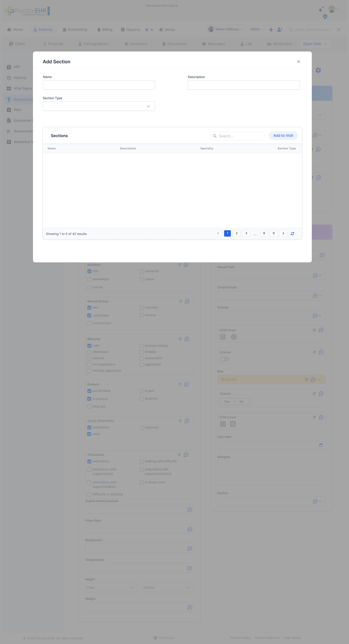The width and height of the screenshot is (349, 644).
Task: Go to sections page 8
Action: (264, 233)
